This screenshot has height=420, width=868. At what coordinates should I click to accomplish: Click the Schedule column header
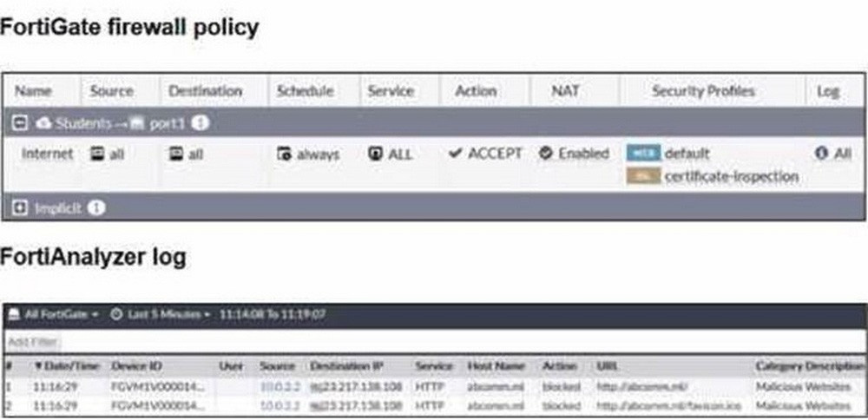[x=305, y=91]
